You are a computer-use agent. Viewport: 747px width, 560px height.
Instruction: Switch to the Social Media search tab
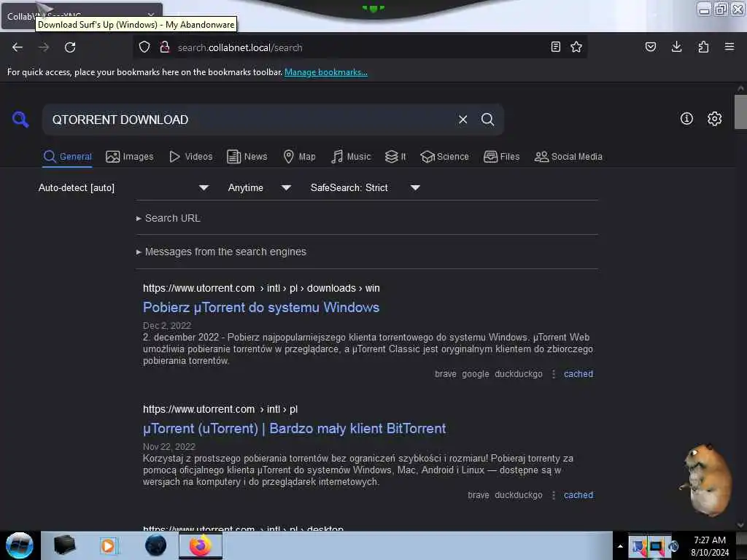click(x=568, y=157)
